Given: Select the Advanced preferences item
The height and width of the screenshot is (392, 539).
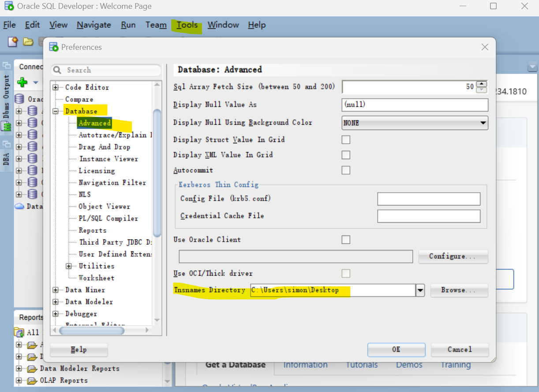Looking at the screenshot, I should pyautogui.click(x=95, y=123).
